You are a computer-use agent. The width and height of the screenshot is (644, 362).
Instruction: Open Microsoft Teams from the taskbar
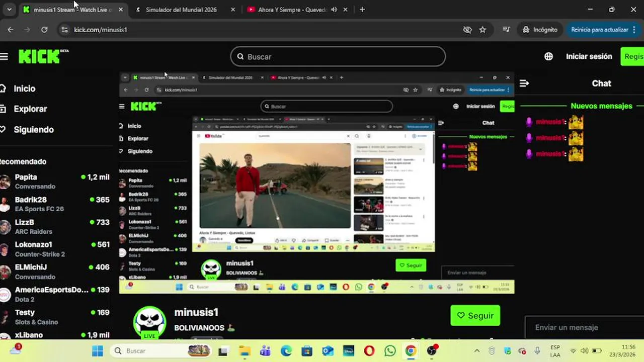pyautogui.click(x=265, y=351)
